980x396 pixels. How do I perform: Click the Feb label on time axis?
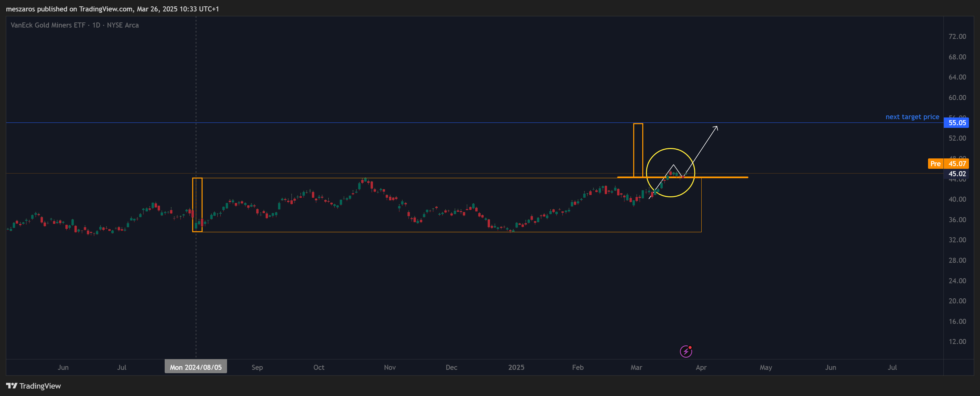[x=578, y=367]
